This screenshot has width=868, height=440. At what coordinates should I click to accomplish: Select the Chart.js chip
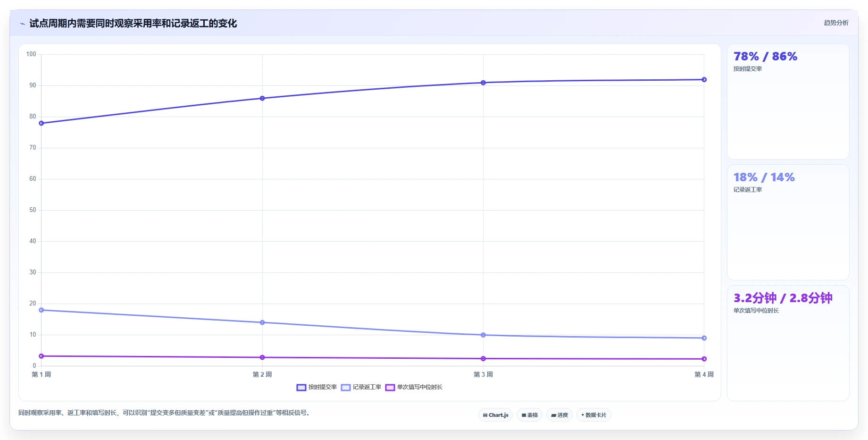(495, 415)
